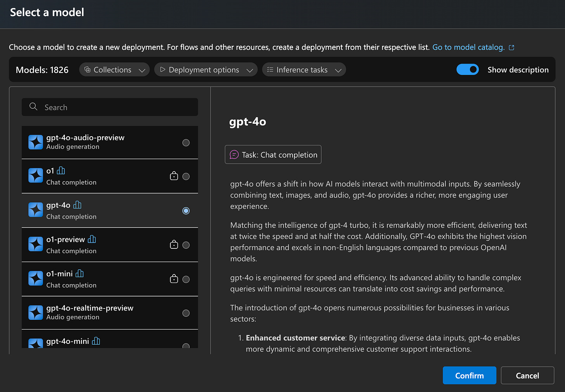Click the Deployment options play icon
The height and width of the screenshot is (392, 565).
click(163, 69)
